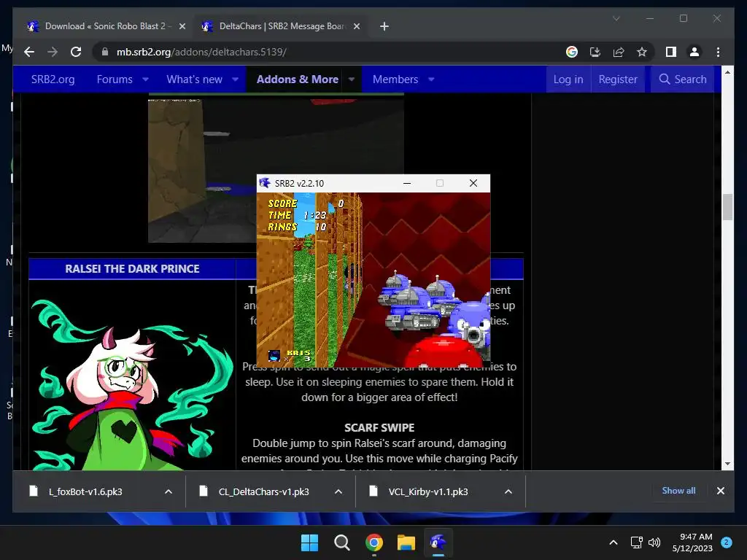Open the Windows Start menu

309,542
